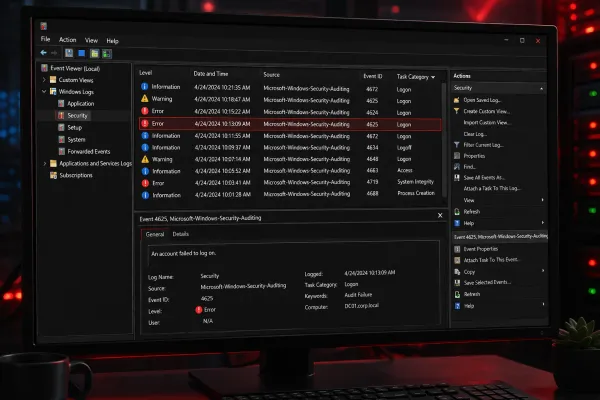Viewport: 600px width, 400px height.
Task: Click Clear Log action
Action: pos(475,134)
